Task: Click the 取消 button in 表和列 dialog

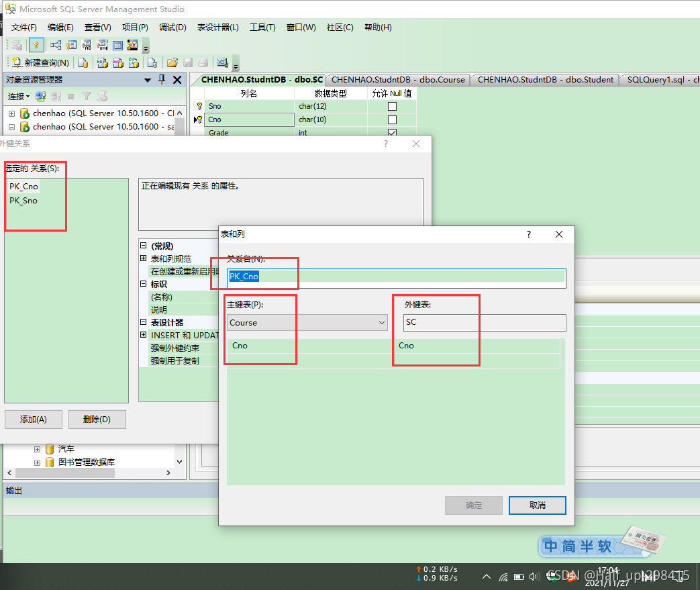Action: 538,505
